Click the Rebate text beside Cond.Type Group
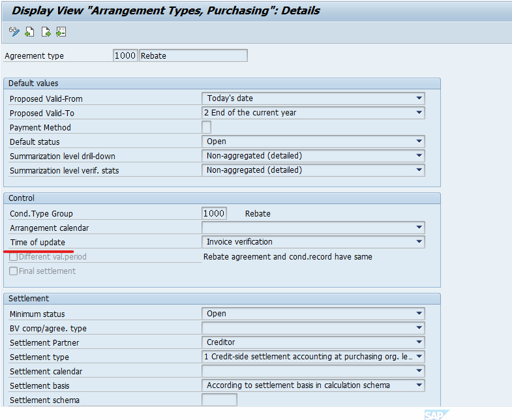The height and width of the screenshot is (420, 512). 258,214
